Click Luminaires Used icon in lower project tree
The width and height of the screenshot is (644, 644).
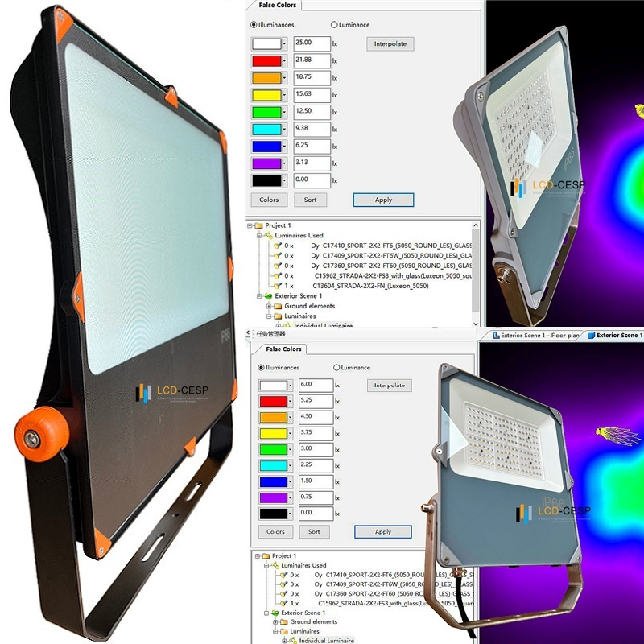[x=276, y=566]
